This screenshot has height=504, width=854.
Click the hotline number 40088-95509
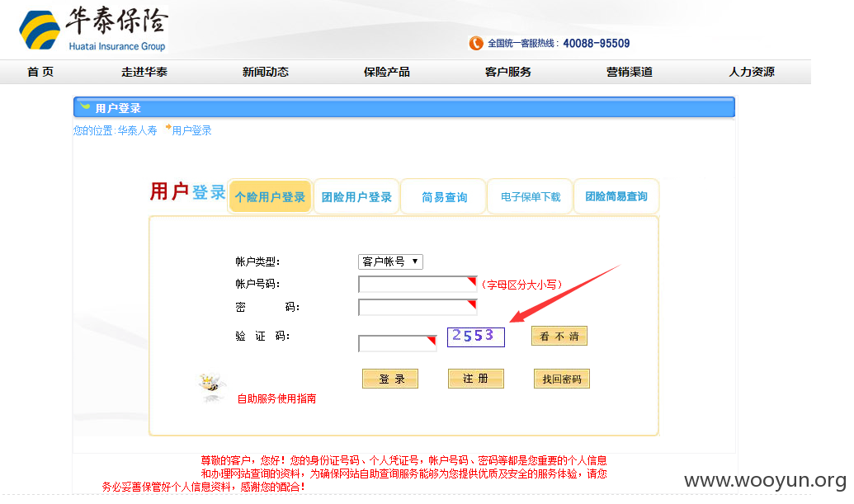(x=597, y=43)
